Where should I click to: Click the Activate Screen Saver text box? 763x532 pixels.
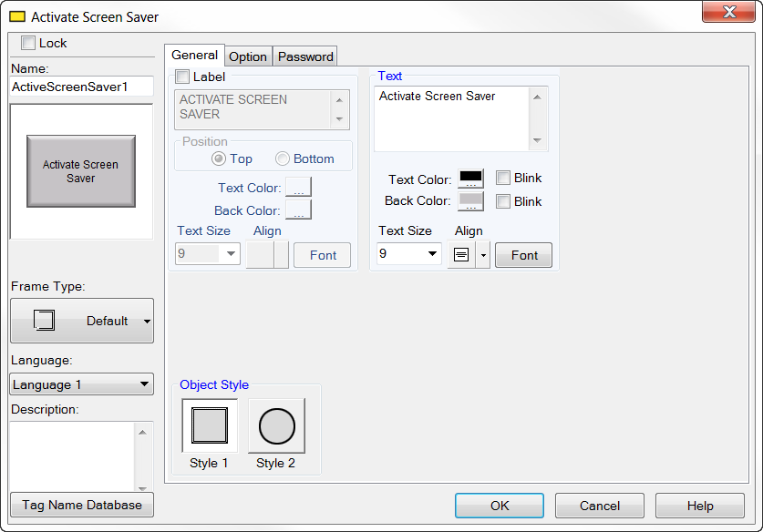coord(451,118)
